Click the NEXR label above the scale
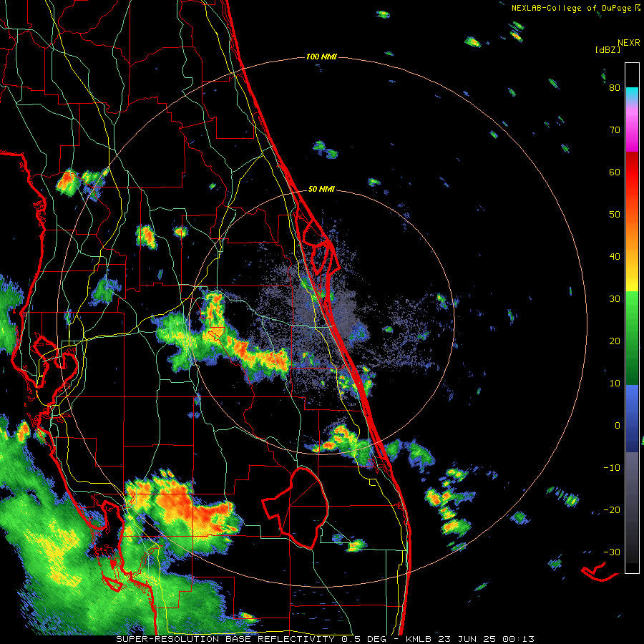Screen dimensions: 644x644 (628, 42)
